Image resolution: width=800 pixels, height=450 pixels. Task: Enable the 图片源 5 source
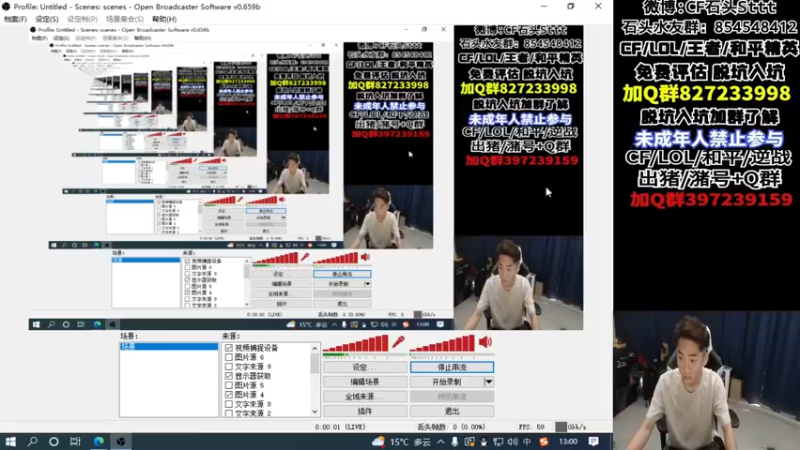229,385
